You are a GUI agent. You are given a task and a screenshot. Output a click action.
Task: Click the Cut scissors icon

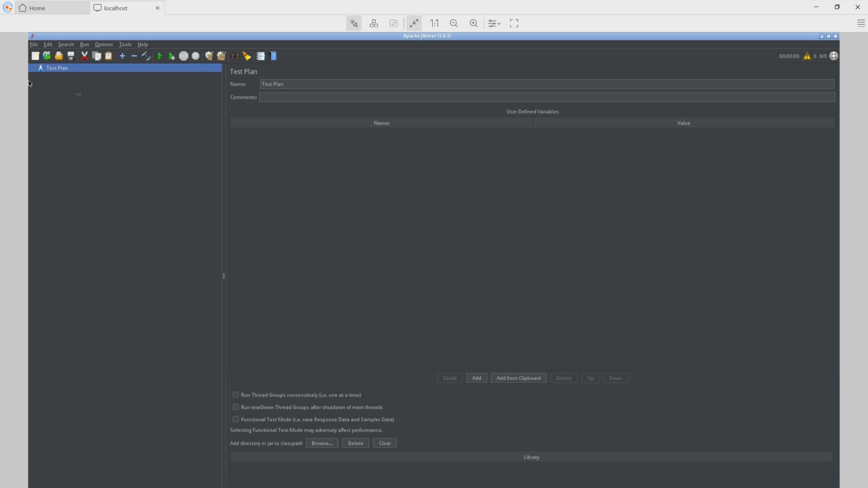point(84,56)
